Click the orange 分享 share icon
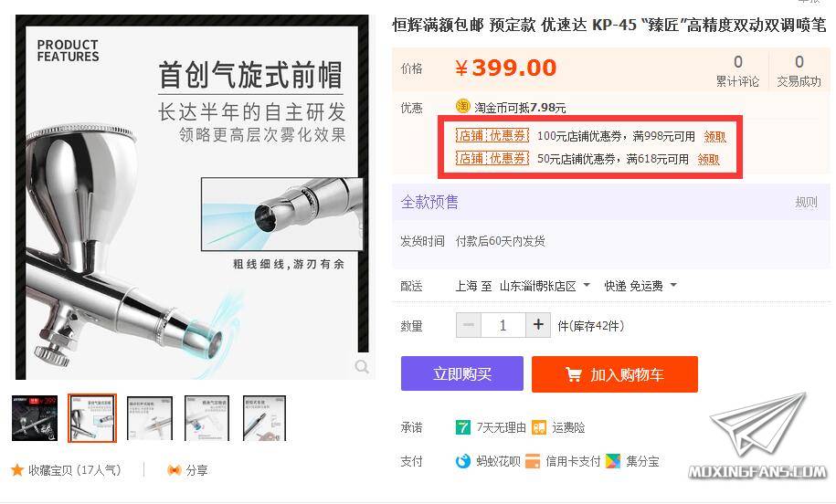 (175, 470)
